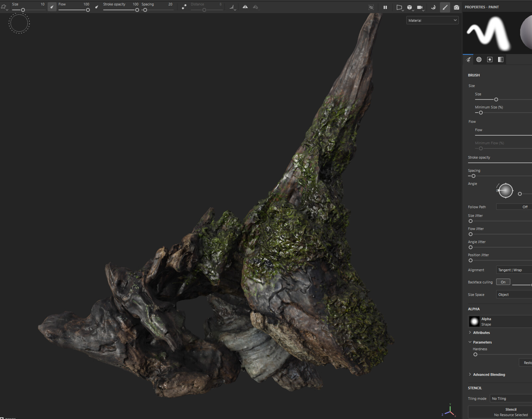This screenshot has width=532, height=419.
Task: Switch to the Brush properties tab
Action: pos(468,60)
